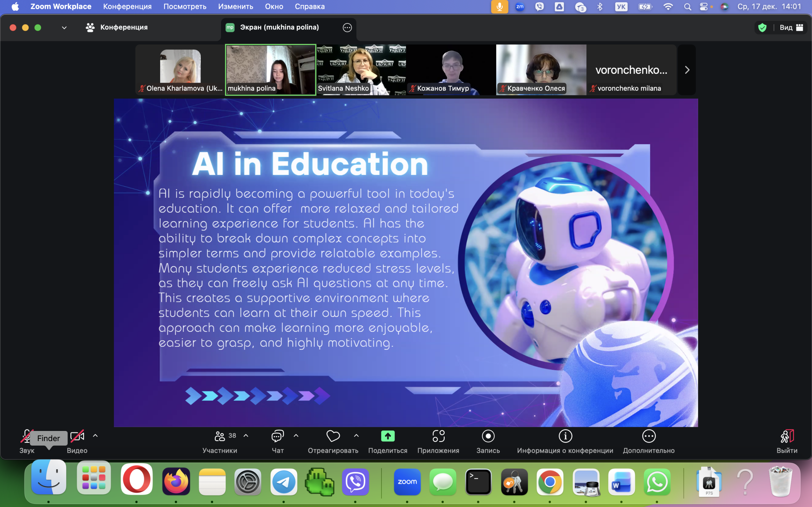The image size is (812, 507).
Task: Unmute the microphone audio button
Action: coord(26,436)
